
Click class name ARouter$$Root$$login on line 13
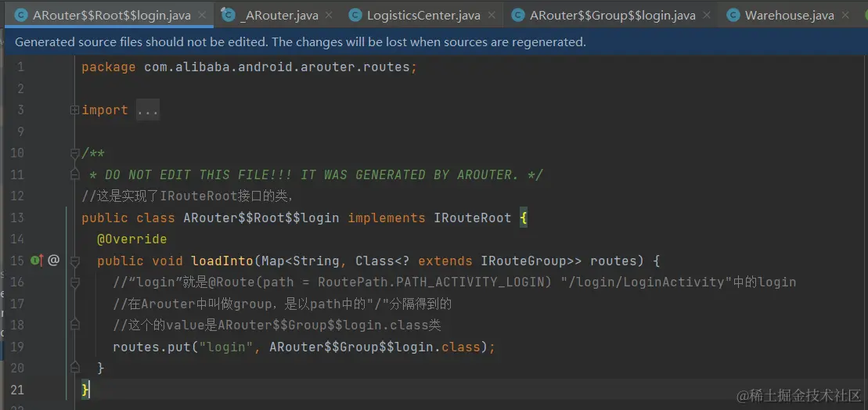(x=261, y=218)
